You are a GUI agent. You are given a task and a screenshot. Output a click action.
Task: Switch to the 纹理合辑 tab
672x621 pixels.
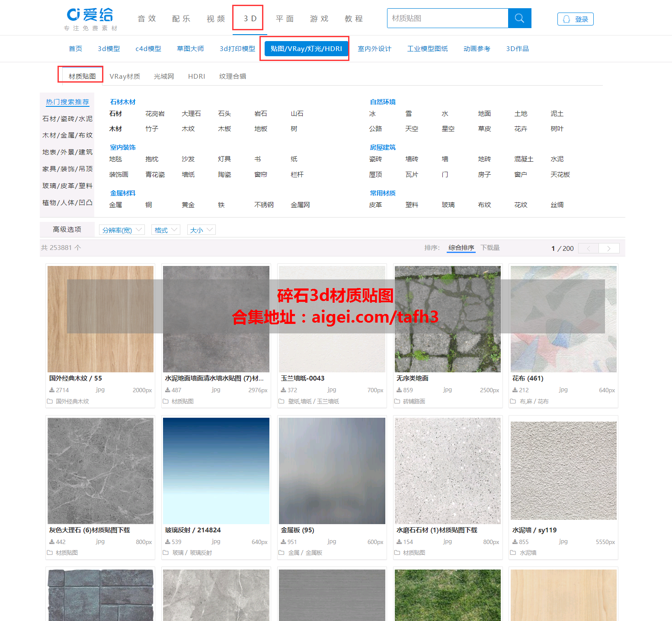point(233,76)
